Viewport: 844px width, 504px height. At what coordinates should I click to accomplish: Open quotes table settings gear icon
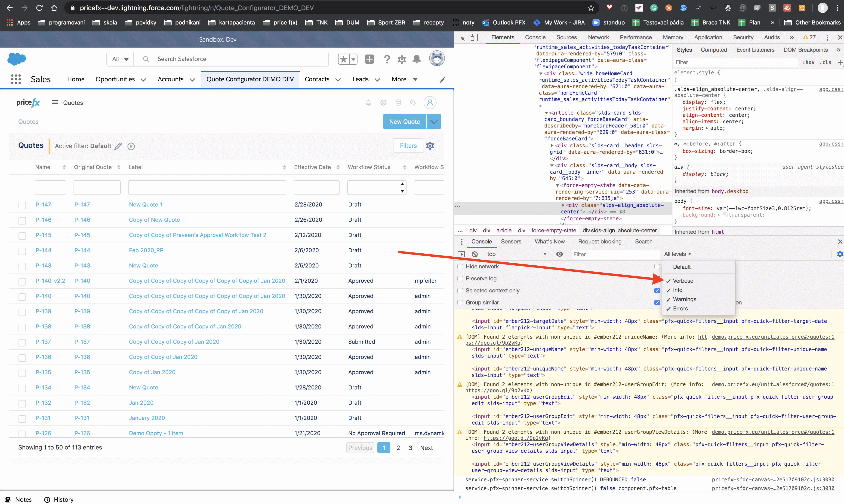(x=430, y=146)
